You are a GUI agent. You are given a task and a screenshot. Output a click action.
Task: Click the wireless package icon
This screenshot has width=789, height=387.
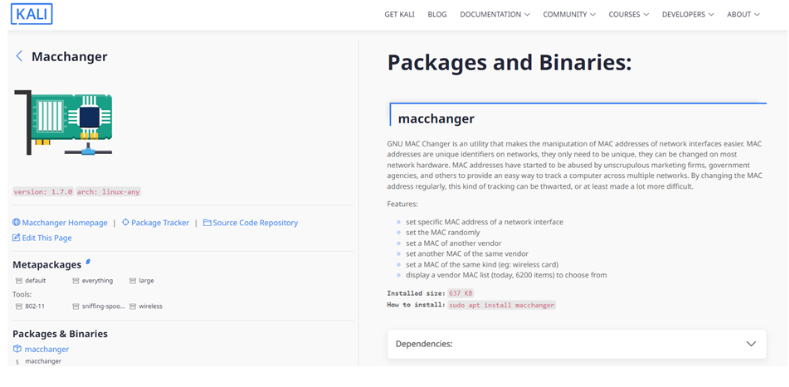point(133,306)
